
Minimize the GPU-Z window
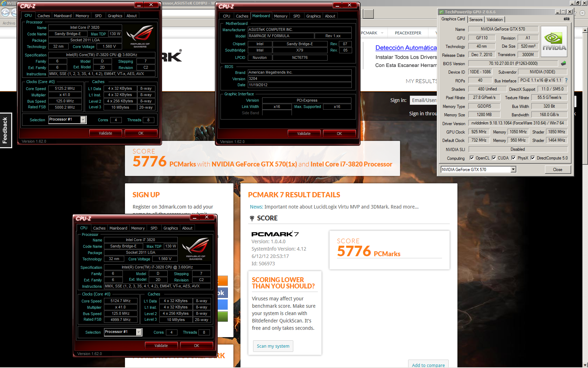pyautogui.click(x=558, y=12)
